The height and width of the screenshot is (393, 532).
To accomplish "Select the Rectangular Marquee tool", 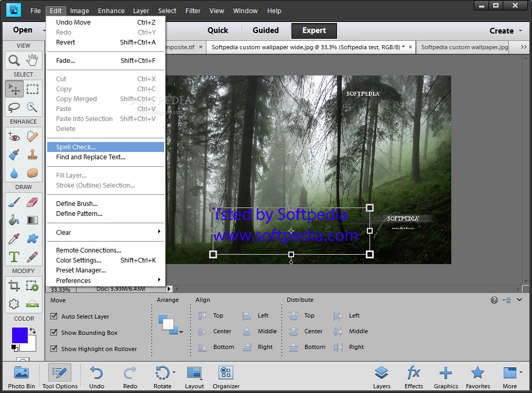I will pos(32,89).
